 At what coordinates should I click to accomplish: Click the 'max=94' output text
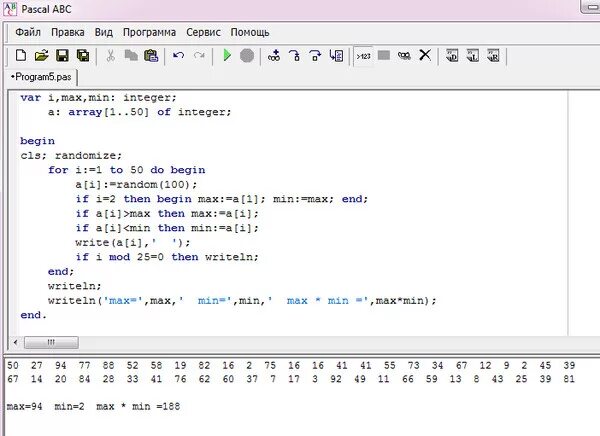[x=24, y=406]
